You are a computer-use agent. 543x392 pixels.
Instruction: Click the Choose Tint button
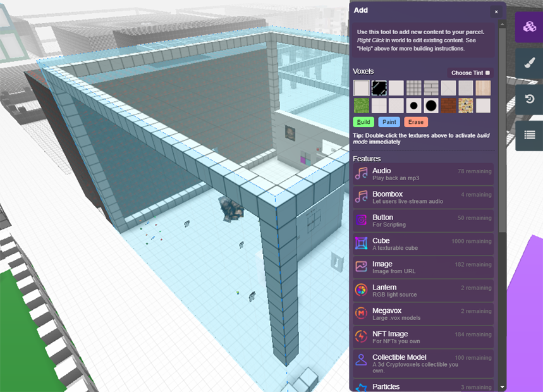click(x=470, y=73)
